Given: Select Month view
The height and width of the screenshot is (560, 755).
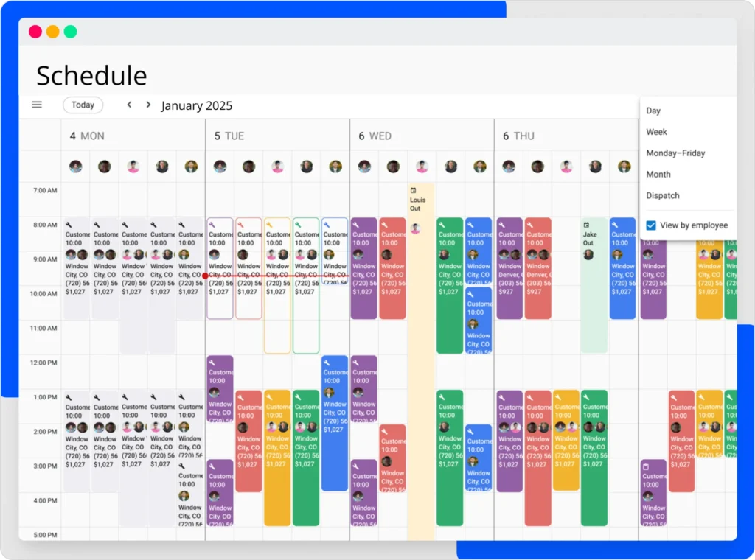Looking at the screenshot, I should pyautogui.click(x=658, y=174).
